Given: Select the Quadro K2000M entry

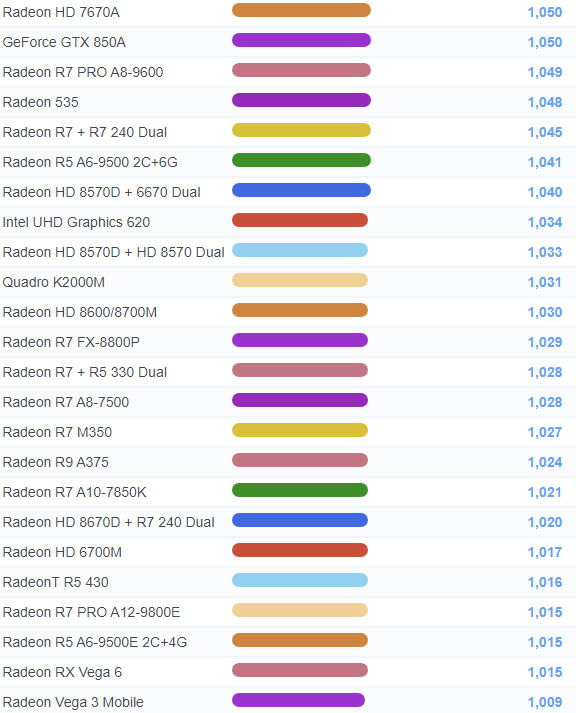Looking at the screenshot, I should coord(54,282).
